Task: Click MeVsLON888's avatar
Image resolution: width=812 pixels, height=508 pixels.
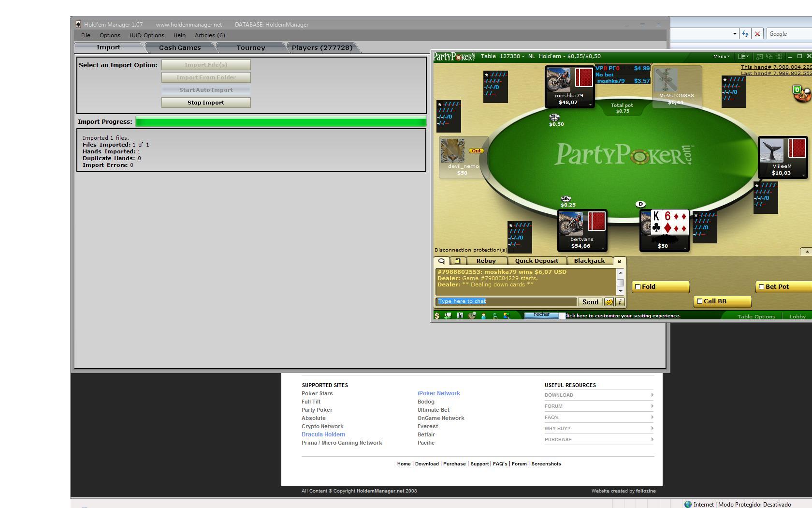Action: (666, 80)
